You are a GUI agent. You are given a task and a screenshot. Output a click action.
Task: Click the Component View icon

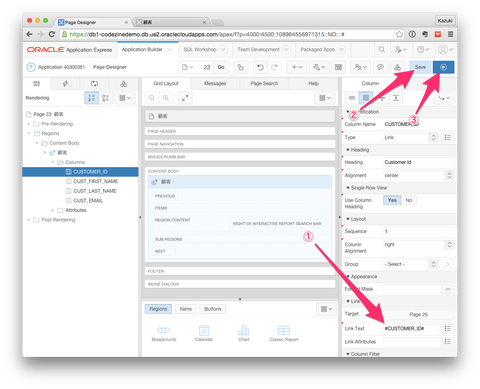(x=338, y=67)
